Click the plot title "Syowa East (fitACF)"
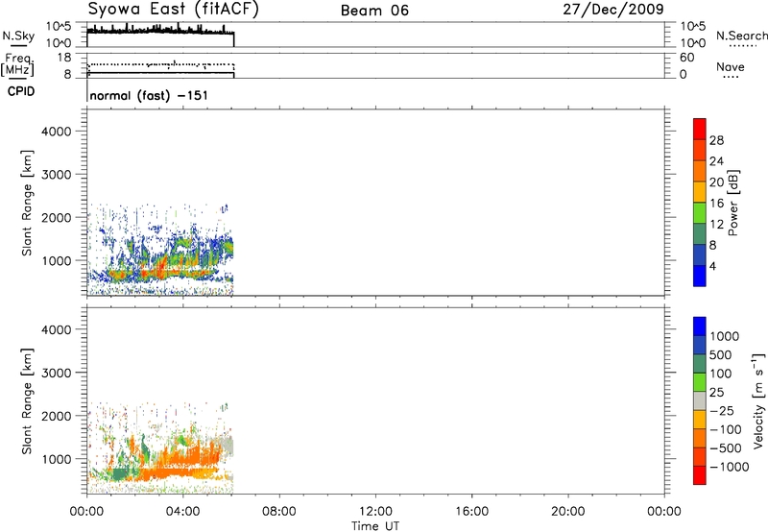Viewport: 768px width, 532px height. (173, 10)
